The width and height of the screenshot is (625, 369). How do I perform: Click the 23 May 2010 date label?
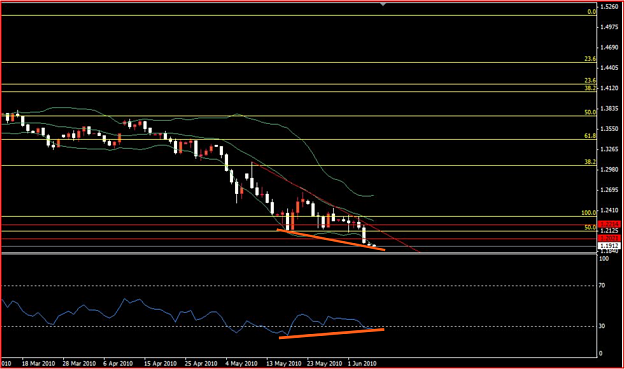click(324, 364)
